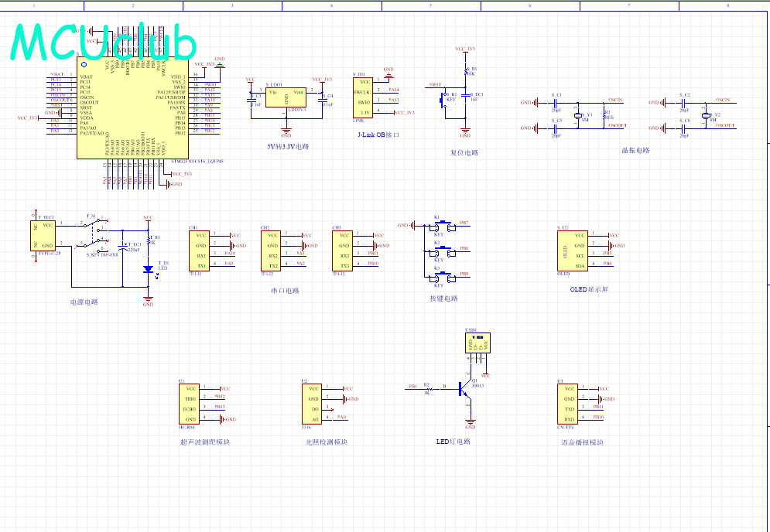Select the K3 key connected to PB9
This screenshot has height=532, width=770.
point(442,275)
